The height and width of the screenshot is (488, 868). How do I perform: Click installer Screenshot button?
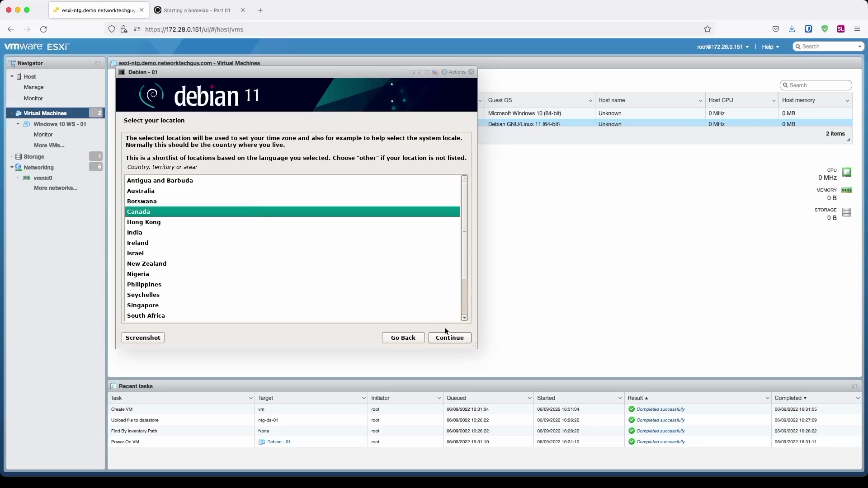(143, 338)
